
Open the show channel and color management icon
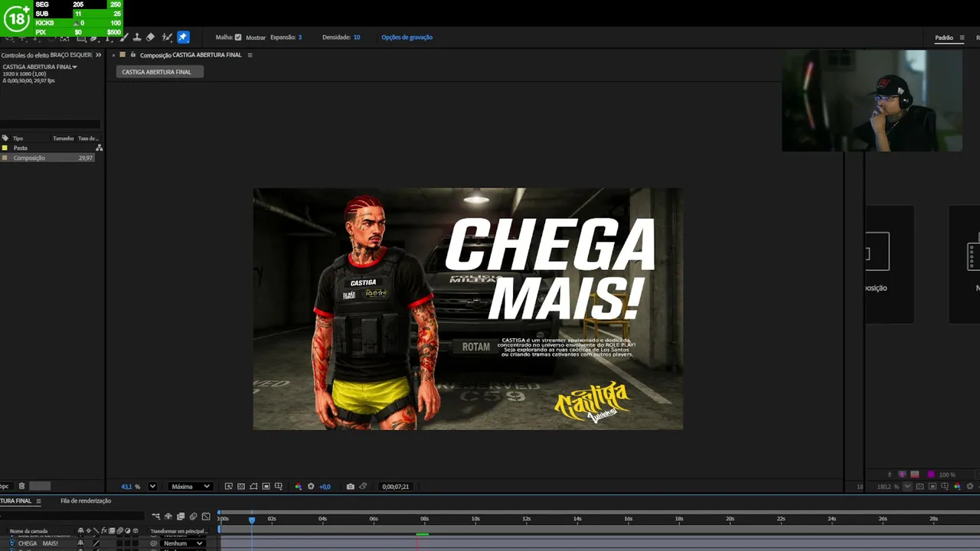299,487
